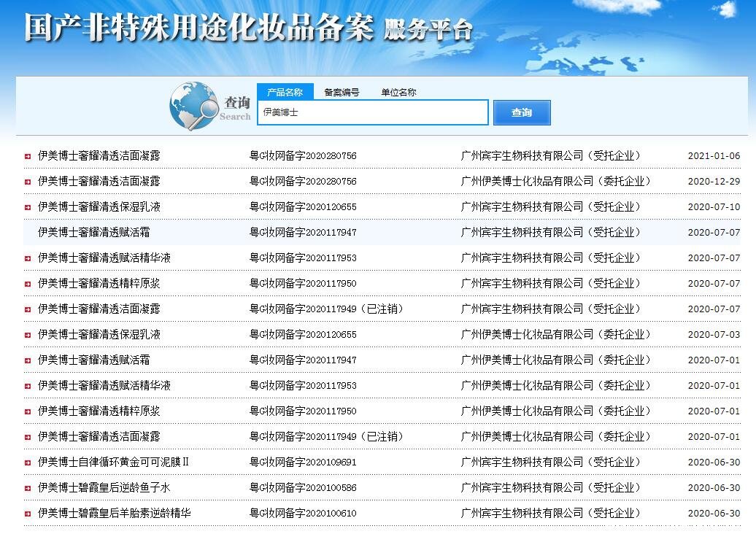Select the 产品名称 search tab
756x534 pixels.
[285, 92]
